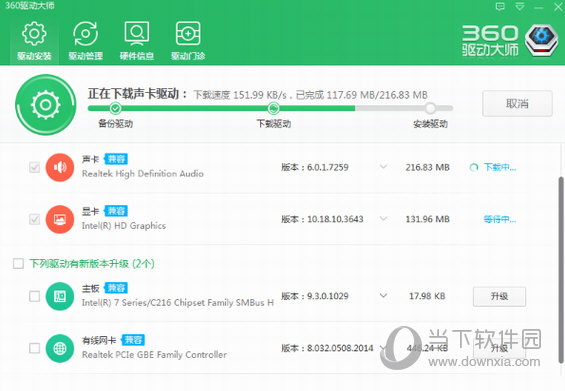Viewport: 565px width, 391px height.
Task: Click the 360驱动大师 hexagon logo
Action: pos(541,40)
